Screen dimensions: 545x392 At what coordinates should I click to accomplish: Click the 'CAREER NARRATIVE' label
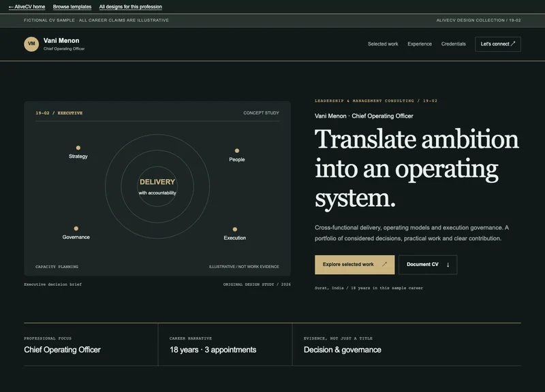point(191,338)
